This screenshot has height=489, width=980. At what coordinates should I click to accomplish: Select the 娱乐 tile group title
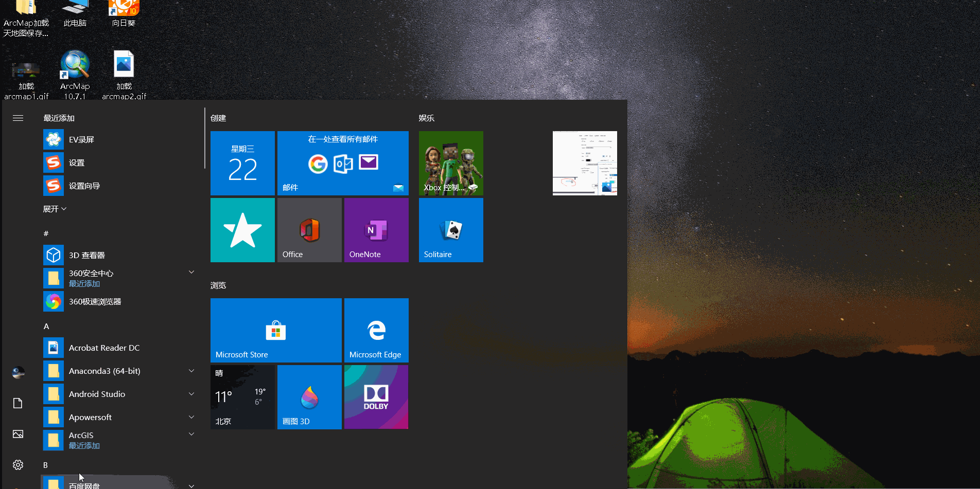tap(427, 118)
